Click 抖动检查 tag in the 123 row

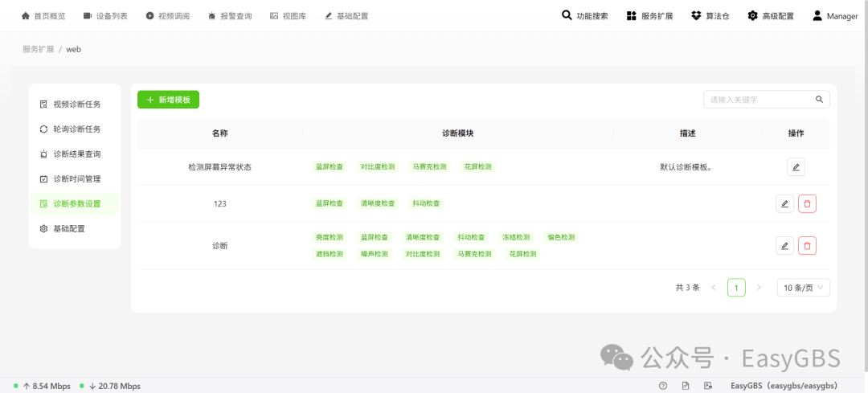(426, 203)
